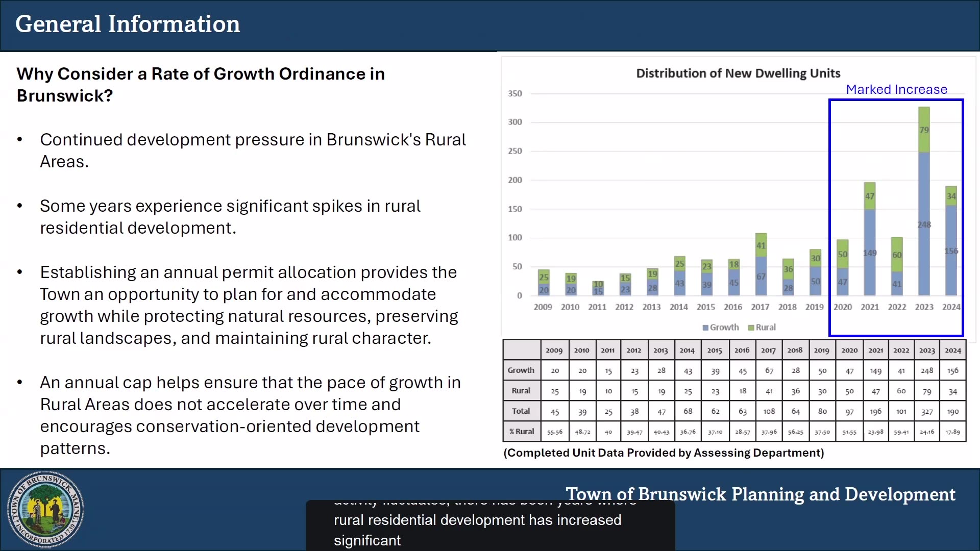Click the 2023 bar's Growth value 248
980x551 pixels.
(924, 224)
